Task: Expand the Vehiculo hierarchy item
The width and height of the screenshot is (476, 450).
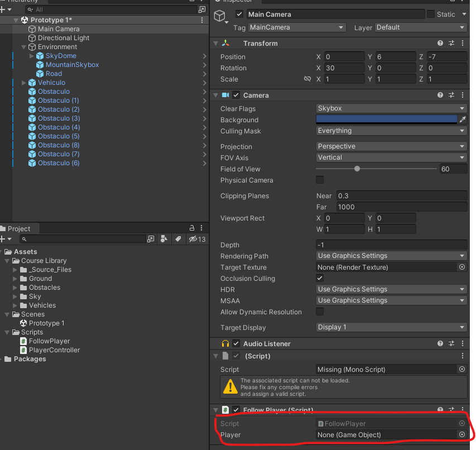Action: click(x=23, y=83)
